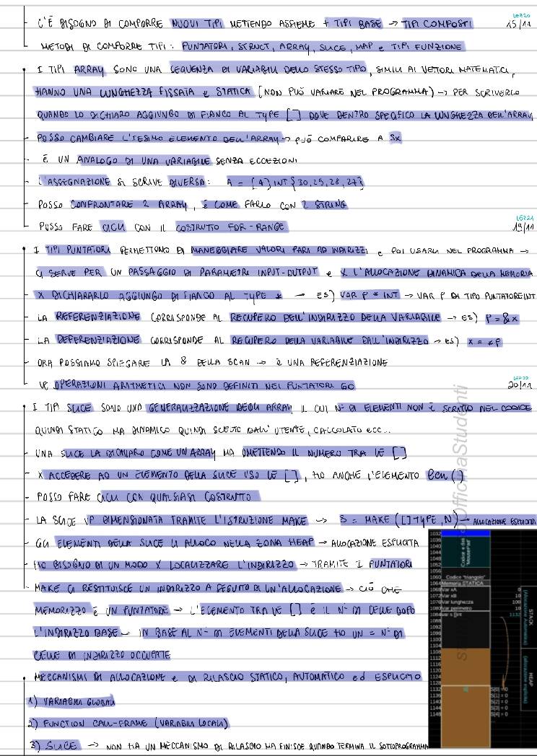Click the word "STRUCT" in the types list

click(256, 47)
